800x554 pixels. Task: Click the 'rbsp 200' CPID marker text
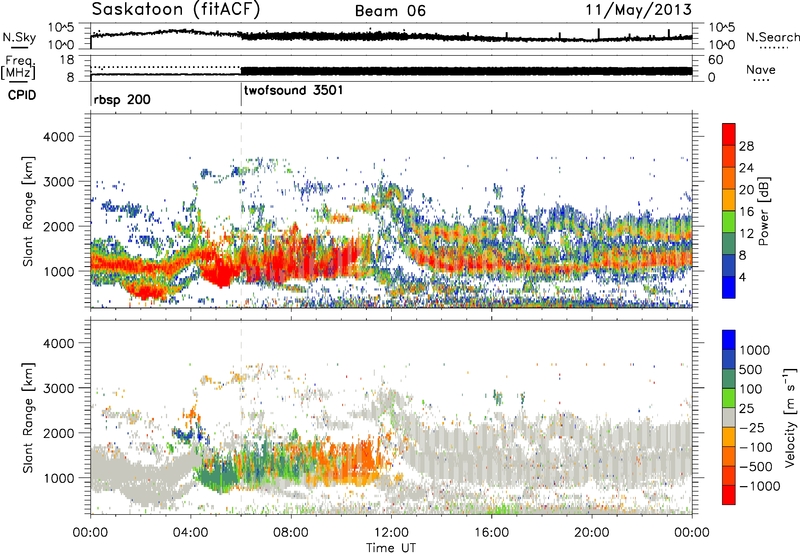(x=122, y=99)
